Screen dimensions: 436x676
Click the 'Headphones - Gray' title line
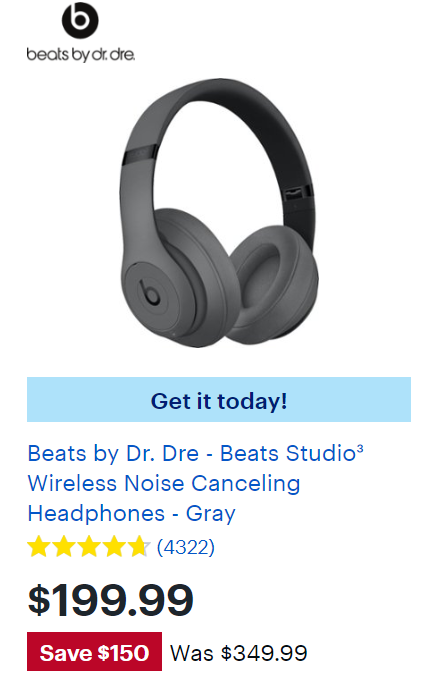(132, 514)
